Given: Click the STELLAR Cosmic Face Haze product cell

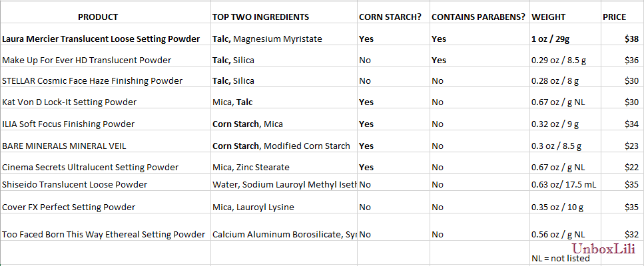Looking at the screenshot, I should pyautogui.click(x=92, y=81).
